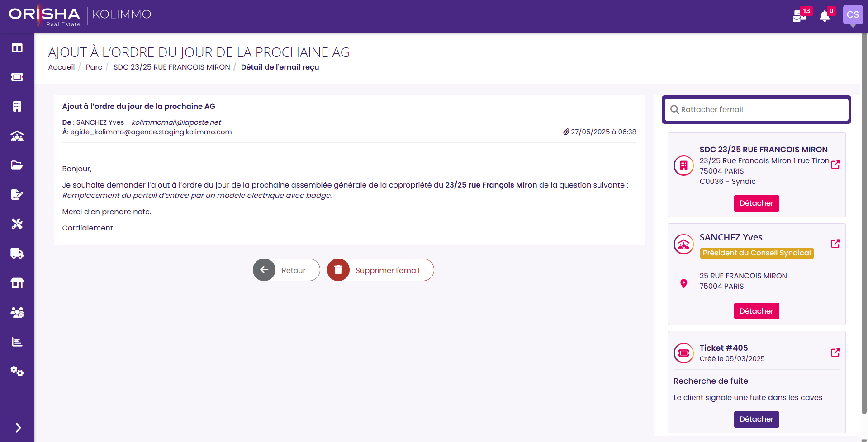The height and width of the screenshot is (442, 868).
Task: Click the Retour button
Action: (x=286, y=270)
